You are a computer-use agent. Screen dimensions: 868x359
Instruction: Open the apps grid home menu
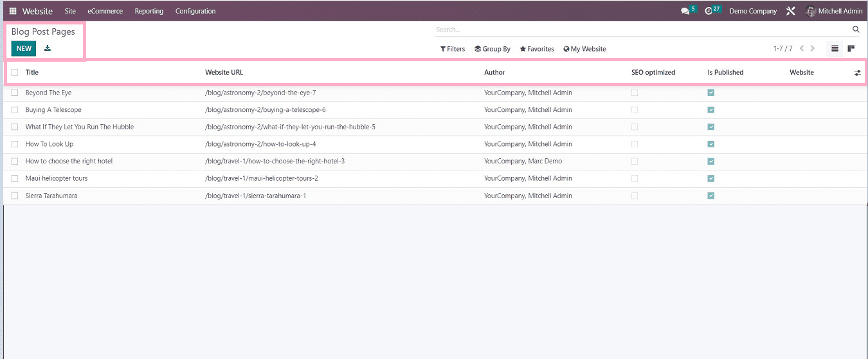point(13,11)
